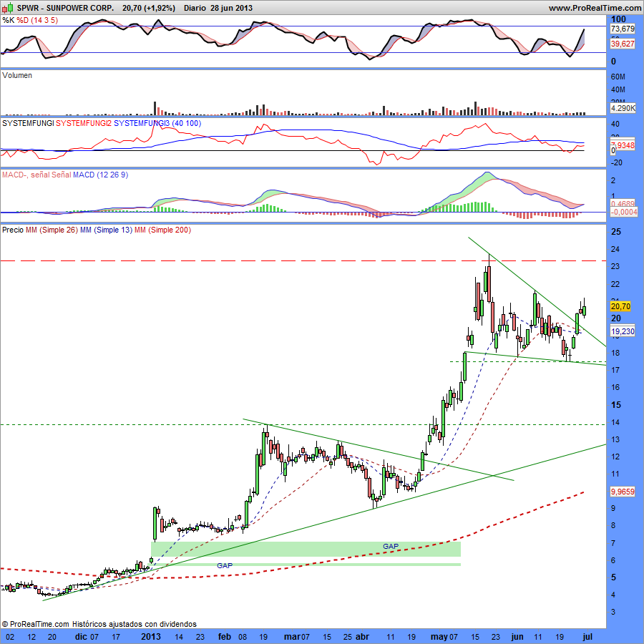
Task: Click the GAP label in the thin green strip
Action: click(225, 565)
